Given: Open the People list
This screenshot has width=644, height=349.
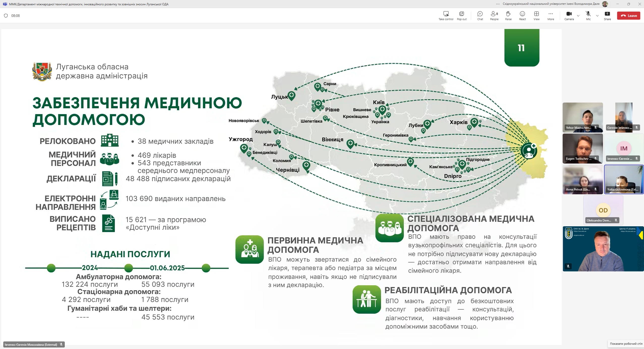Looking at the screenshot, I should [x=494, y=15].
